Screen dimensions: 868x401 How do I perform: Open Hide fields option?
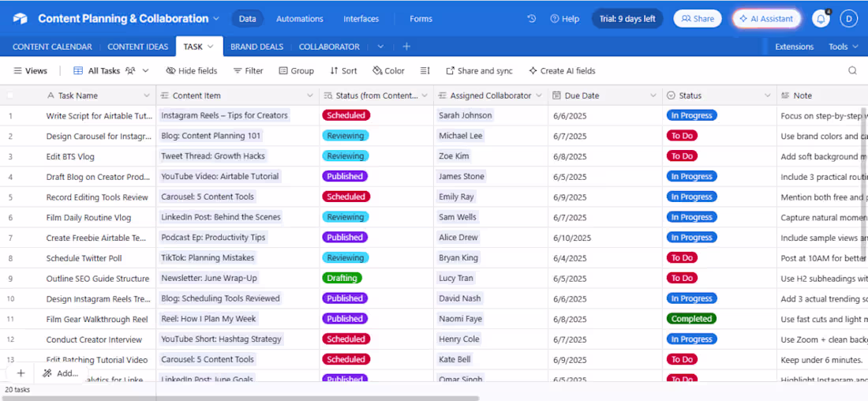click(192, 71)
